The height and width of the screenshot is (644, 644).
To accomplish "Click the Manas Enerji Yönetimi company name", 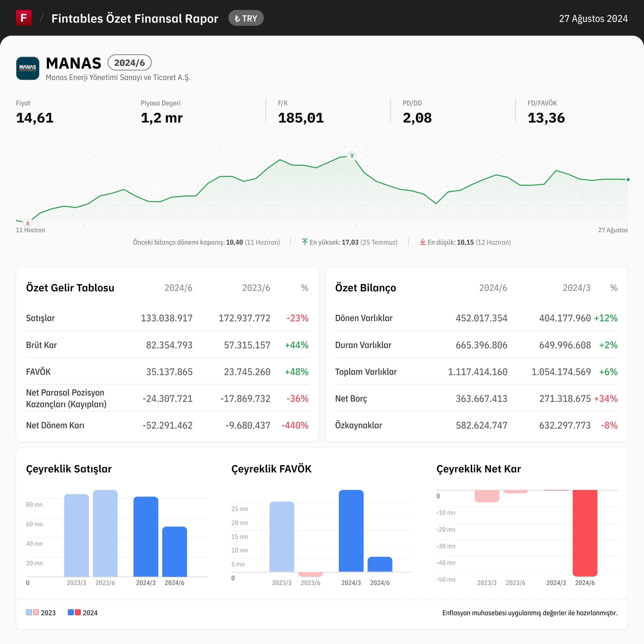I will click(x=118, y=77).
